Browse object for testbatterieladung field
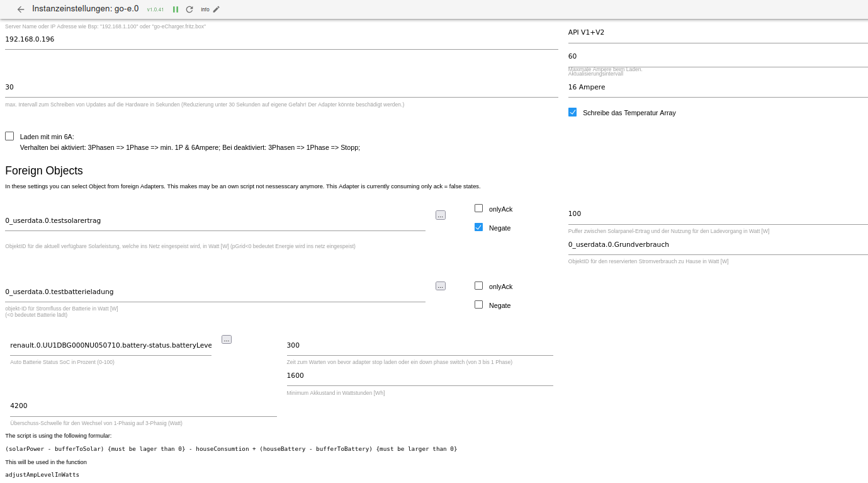The image size is (868, 483). 441,286
